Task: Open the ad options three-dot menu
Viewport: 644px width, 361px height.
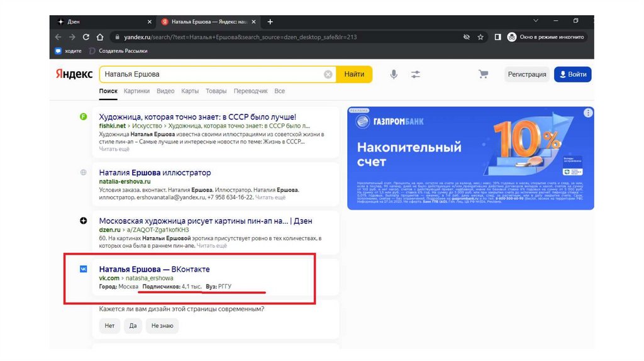Action: tap(588, 113)
